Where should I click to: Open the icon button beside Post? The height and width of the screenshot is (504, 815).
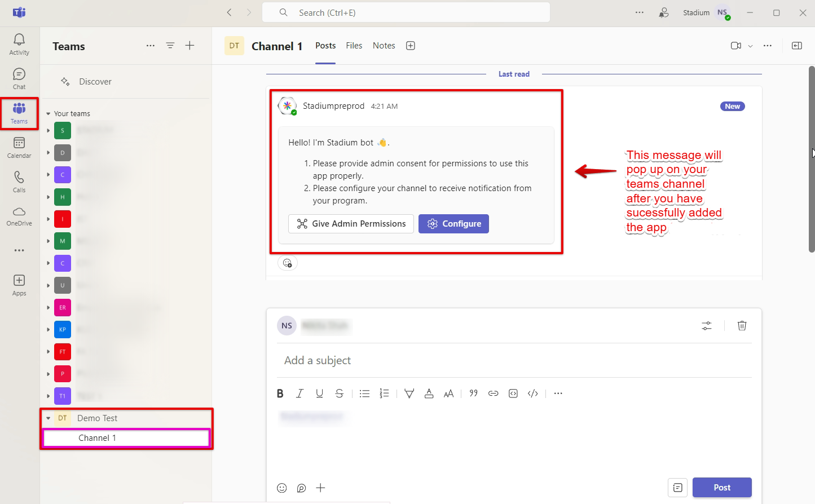(x=677, y=488)
